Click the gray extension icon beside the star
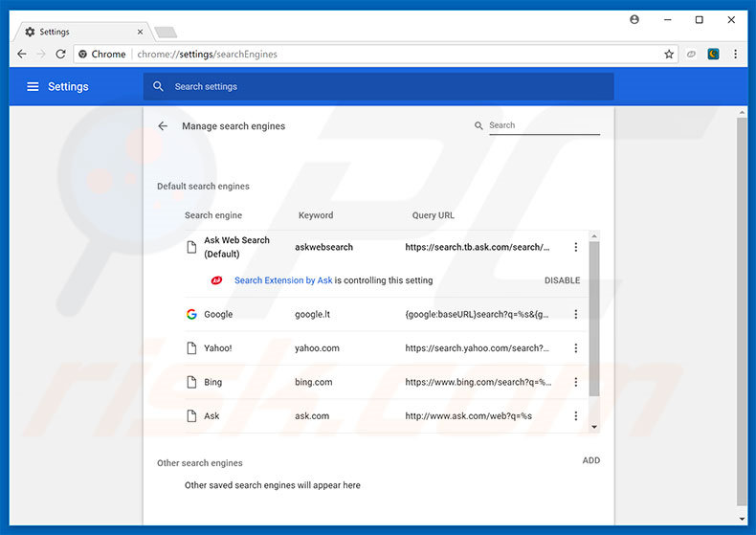The width and height of the screenshot is (756, 535). pos(691,54)
